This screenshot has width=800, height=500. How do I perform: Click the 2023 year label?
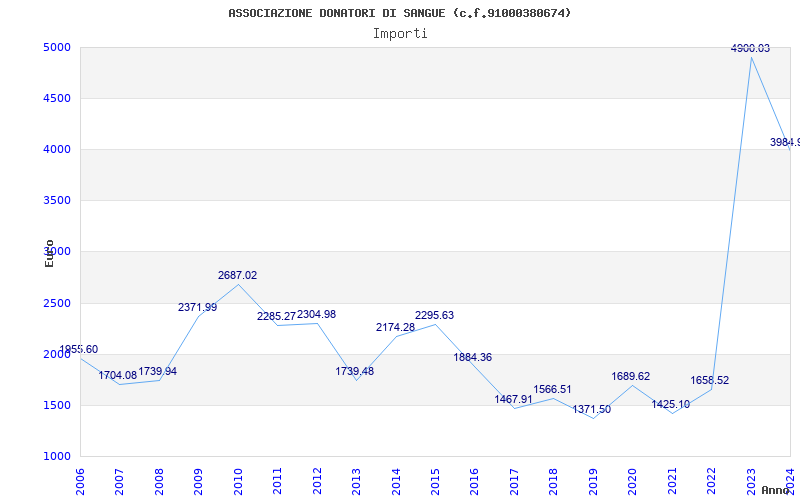751,482
